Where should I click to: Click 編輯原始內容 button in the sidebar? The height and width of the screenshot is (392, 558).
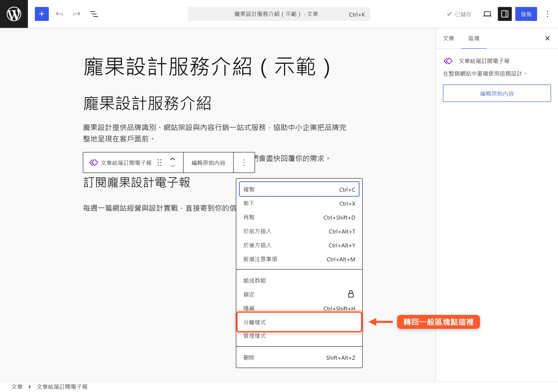[497, 93]
